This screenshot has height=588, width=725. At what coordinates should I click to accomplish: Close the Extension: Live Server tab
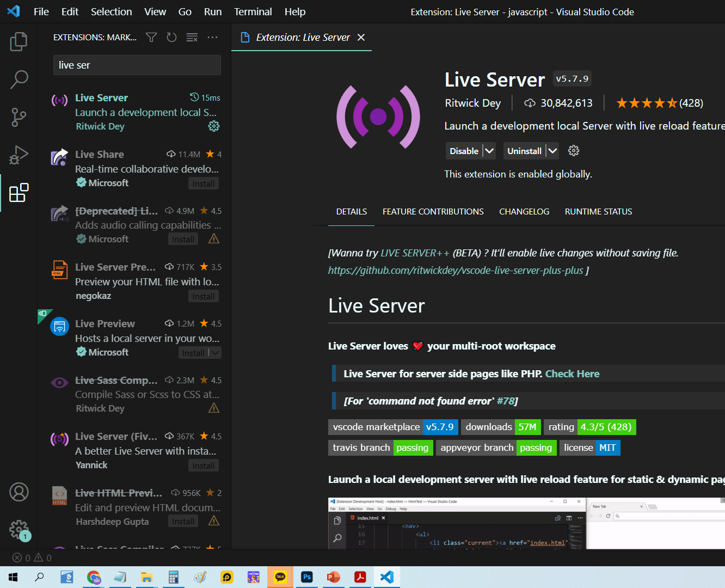(x=361, y=37)
